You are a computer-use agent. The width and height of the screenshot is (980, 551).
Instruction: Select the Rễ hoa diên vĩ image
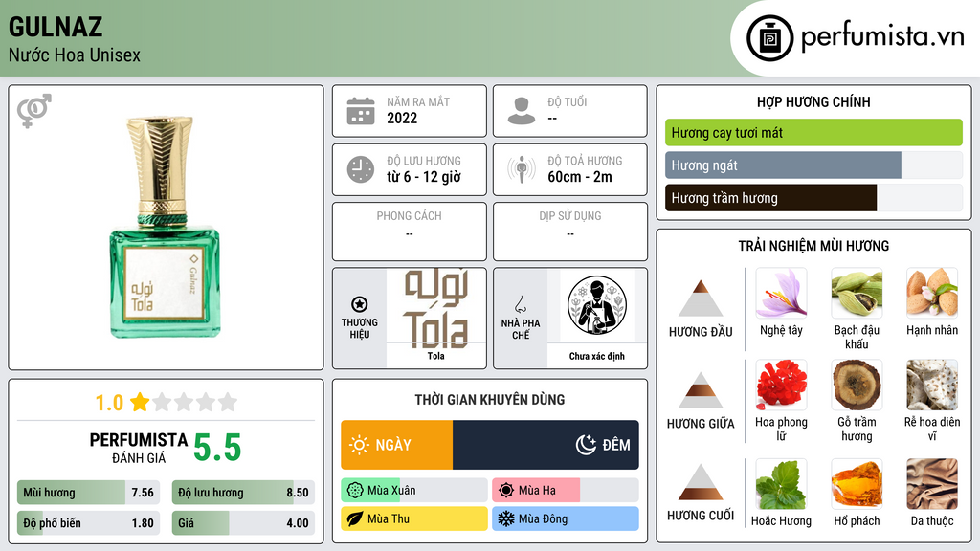932,385
